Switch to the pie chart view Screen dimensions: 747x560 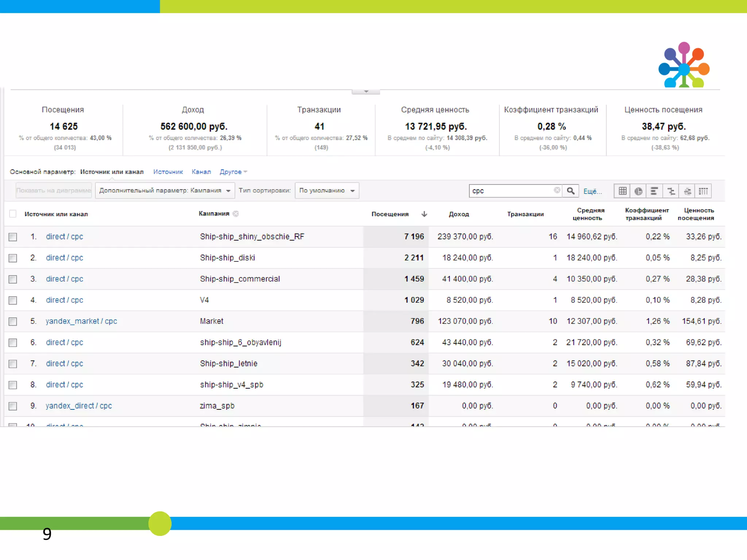(638, 191)
